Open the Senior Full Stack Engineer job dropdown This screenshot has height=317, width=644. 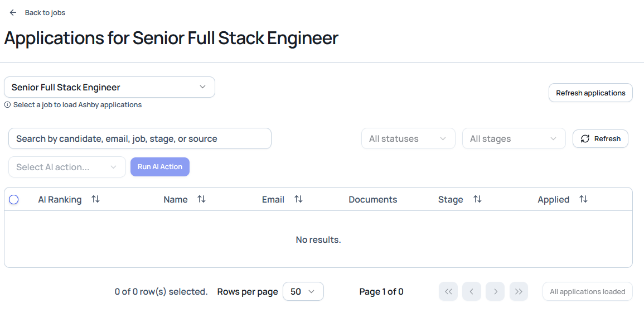pyautogui.click(x=109, y=87)
